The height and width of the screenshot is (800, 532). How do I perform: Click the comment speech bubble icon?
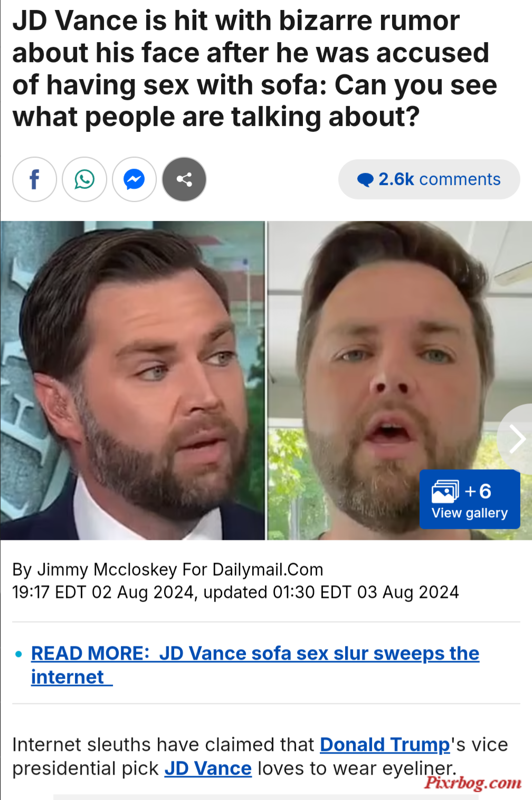(x=365, y=180)
